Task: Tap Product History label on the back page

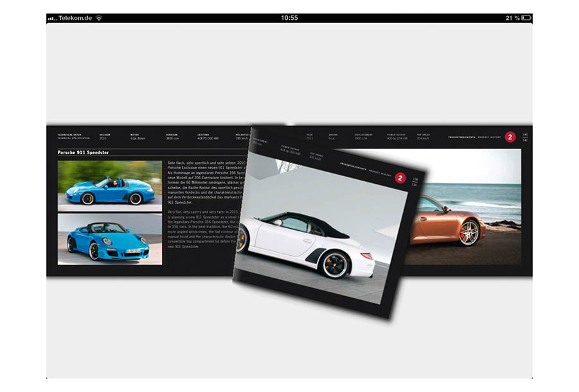Action: click(489, 138)
